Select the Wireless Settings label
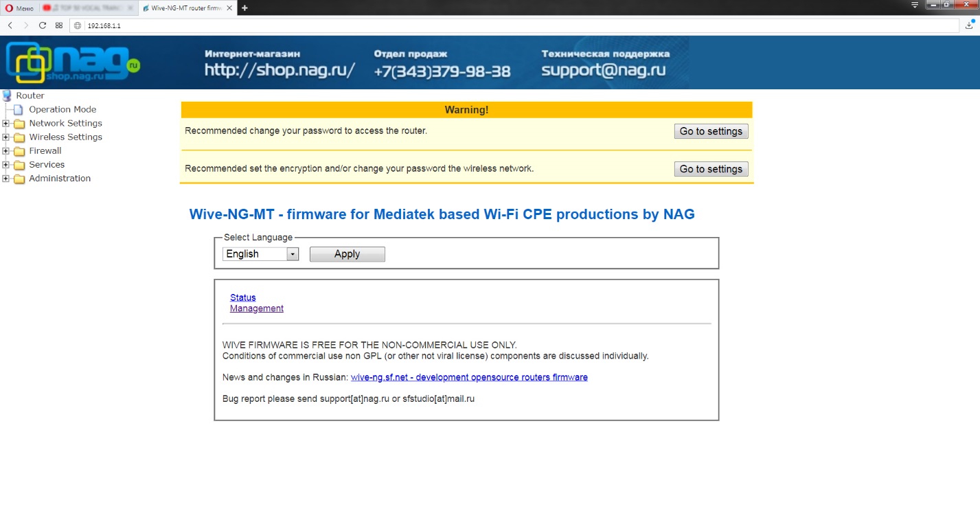 (x=65, y=137)
